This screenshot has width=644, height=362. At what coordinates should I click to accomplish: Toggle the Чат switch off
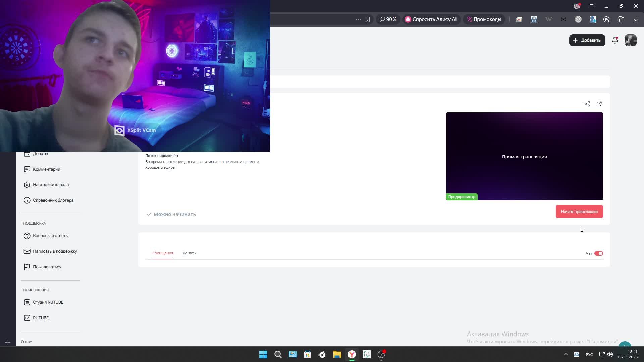598,253
